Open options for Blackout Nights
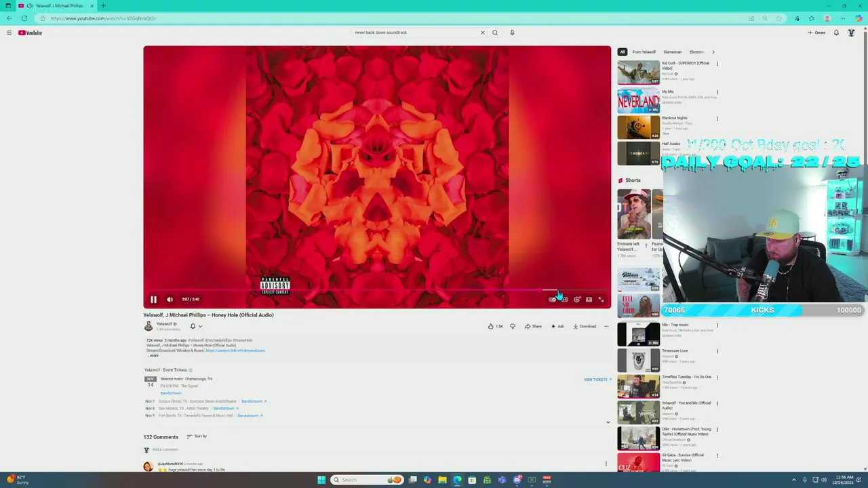 pos(717,119)
